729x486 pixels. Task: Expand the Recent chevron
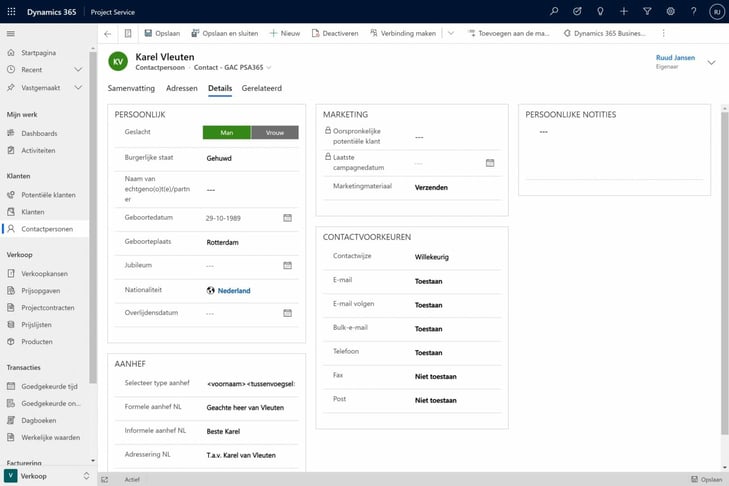[78, 70]
